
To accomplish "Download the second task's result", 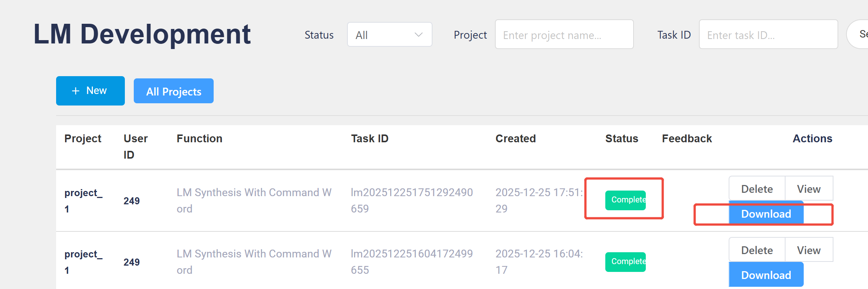I will click(x=766, y=275).
